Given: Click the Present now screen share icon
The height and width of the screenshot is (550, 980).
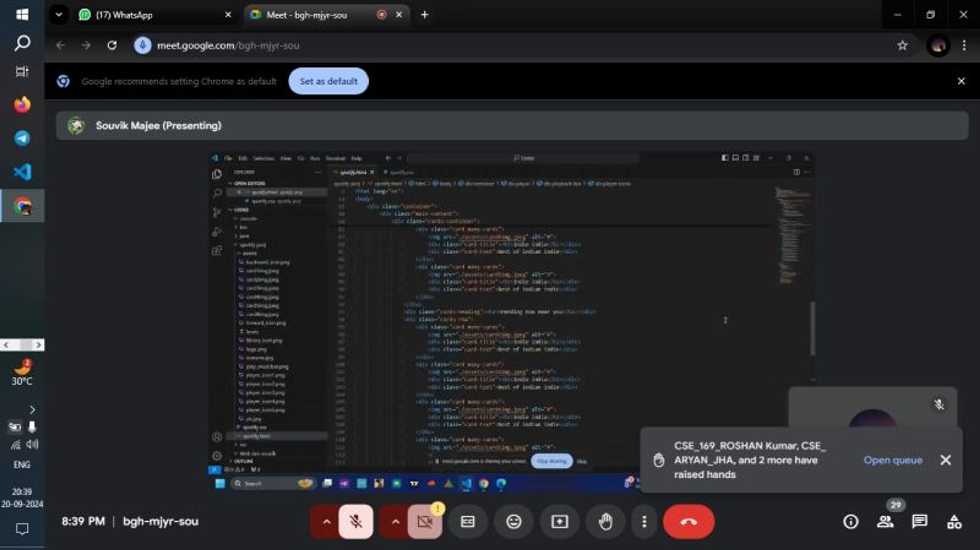Looking at the screenshot, I should click(x=559, y=521).
